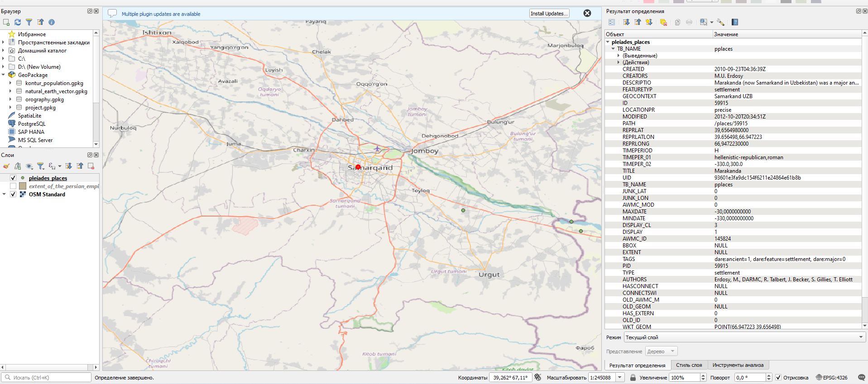Open Manage Map Themes eye icon
The image size is (868, 384).
[29, 166]
